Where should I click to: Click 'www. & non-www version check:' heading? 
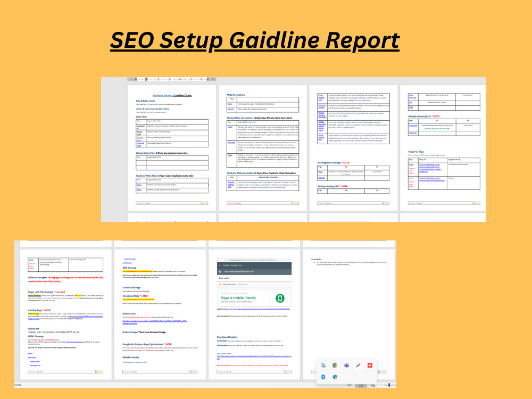(152, 109)
